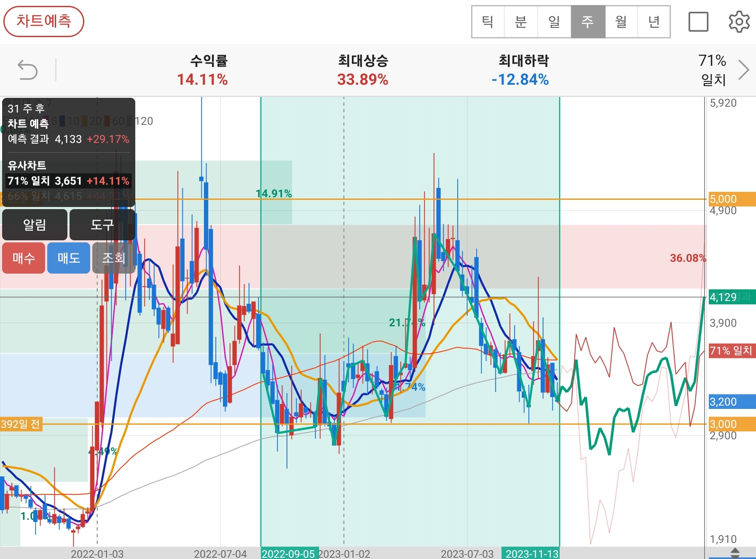Select the 월 monthly interval tab
This screenshot has width=756, height=559.
click(621, 21)
